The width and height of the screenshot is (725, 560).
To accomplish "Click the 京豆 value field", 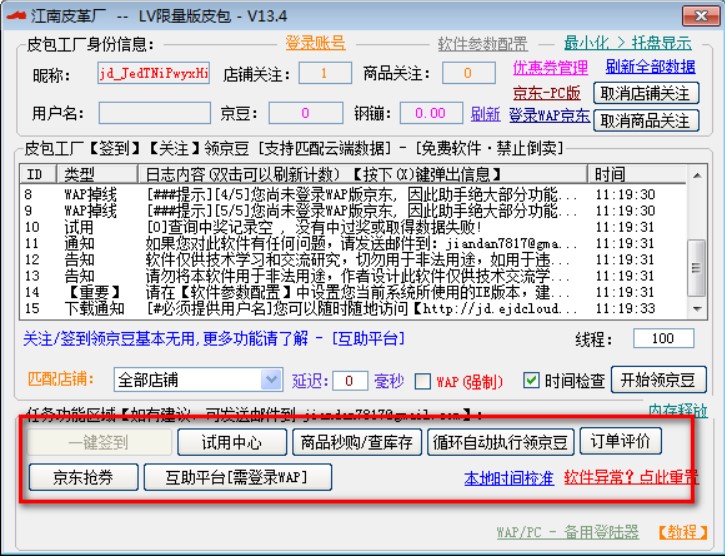I will [x=306, y=113].
